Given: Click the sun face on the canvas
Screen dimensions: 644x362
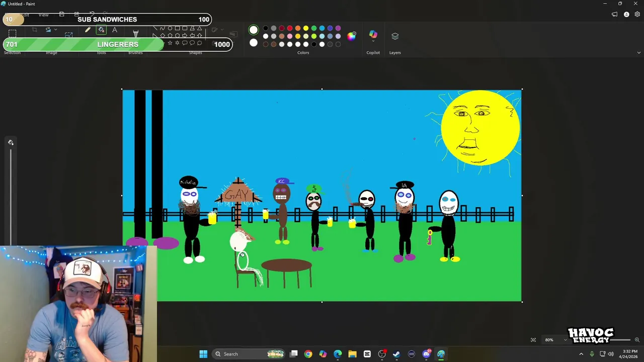Looking at the screenshot, I should tap(480, 128).
